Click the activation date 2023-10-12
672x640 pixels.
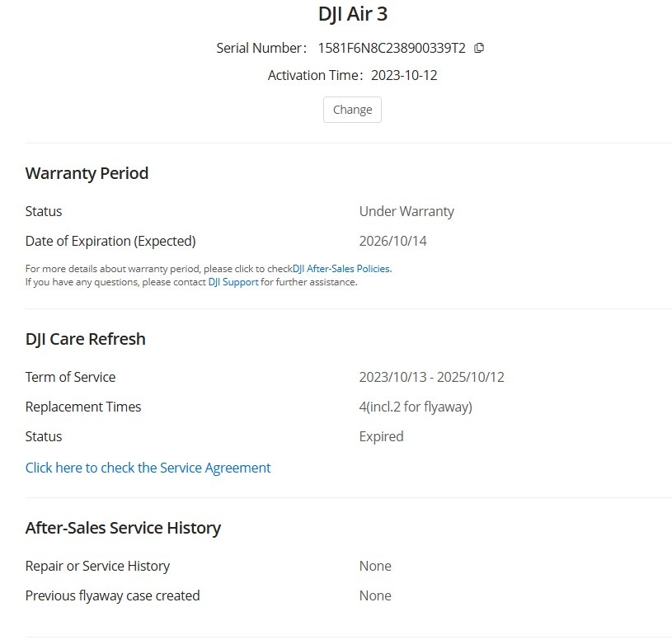pyautogui.click(x=404, y=75)
